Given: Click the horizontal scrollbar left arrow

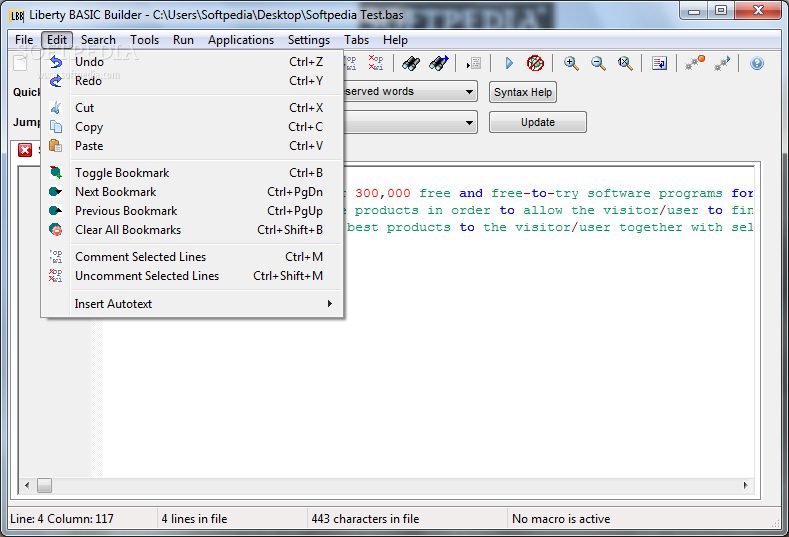Looking at the screenshot, I should tap(27, 486).
